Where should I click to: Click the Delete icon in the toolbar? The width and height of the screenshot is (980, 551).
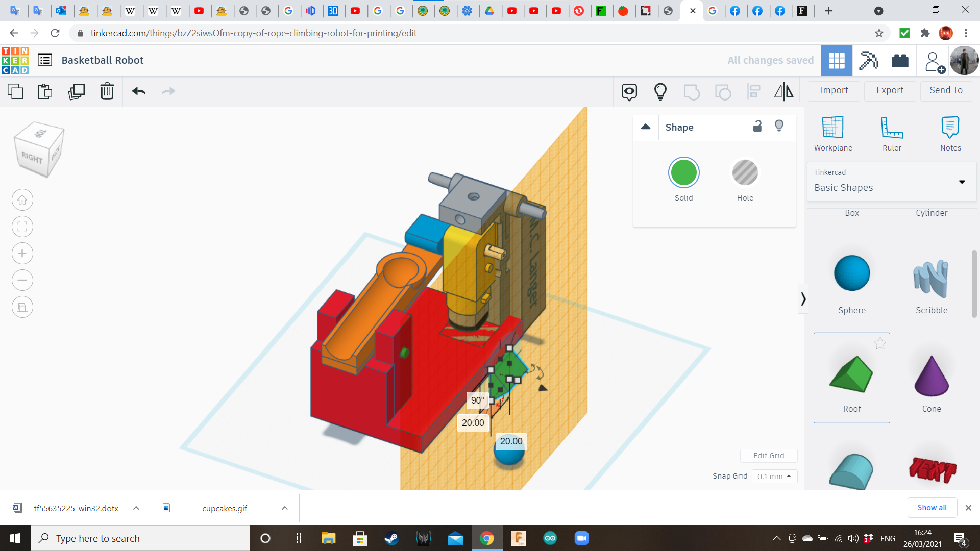[107, 92]
